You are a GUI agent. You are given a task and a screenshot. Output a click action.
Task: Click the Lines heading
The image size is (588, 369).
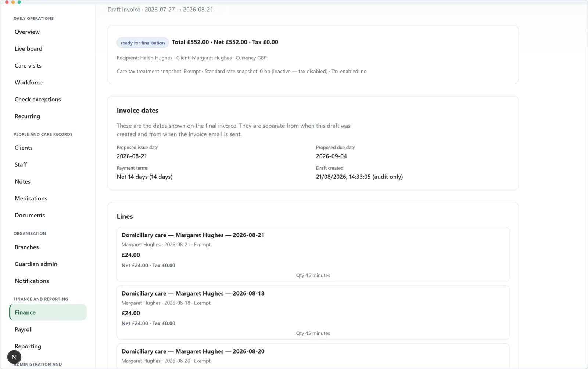[x=125, y=217]
